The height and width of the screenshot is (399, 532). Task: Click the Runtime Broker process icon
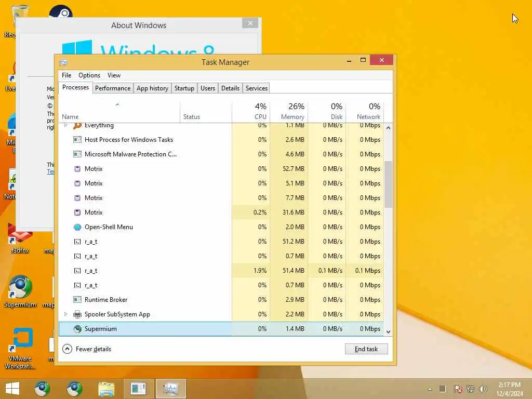[77, 300]
